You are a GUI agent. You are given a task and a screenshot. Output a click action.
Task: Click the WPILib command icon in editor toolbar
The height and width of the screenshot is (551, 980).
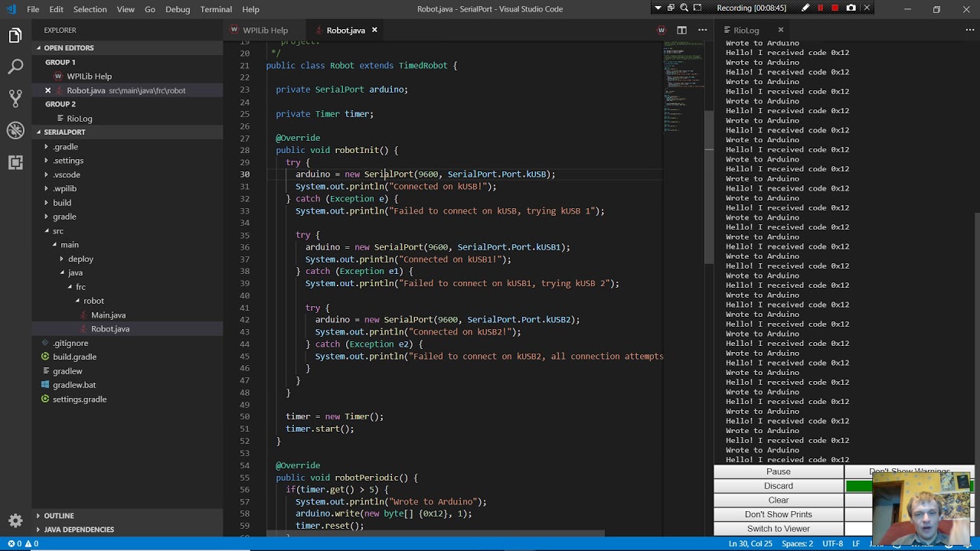pos(661,31)
